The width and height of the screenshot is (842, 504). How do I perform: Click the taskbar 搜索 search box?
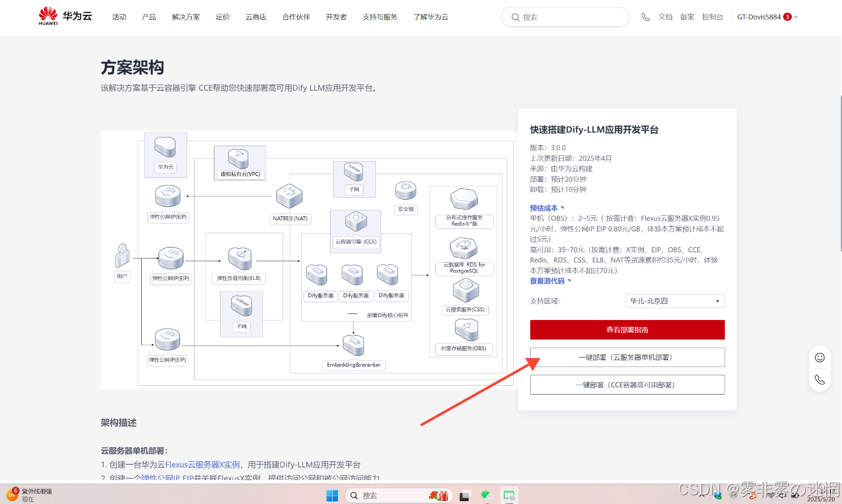pos(398,495)
